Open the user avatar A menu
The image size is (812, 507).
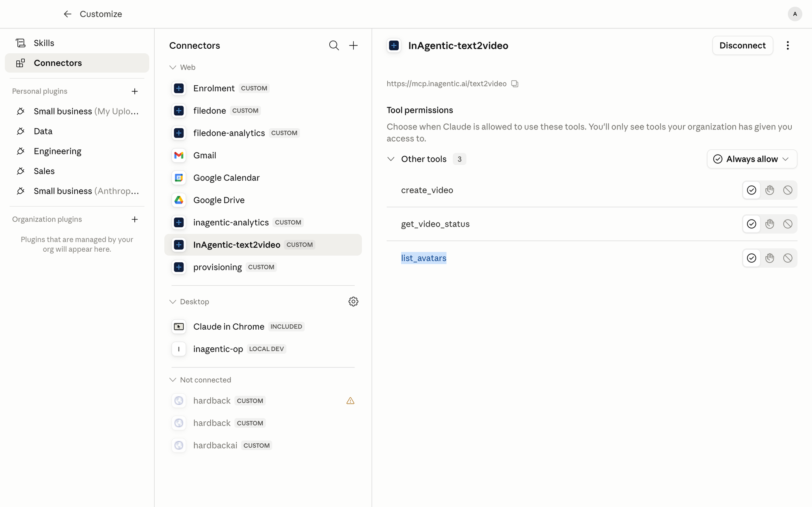[795, 14]
